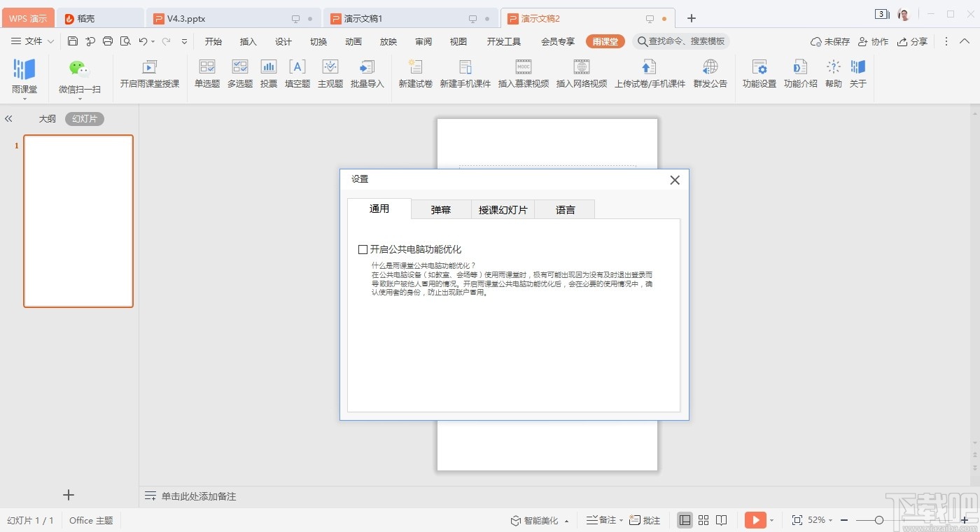The image size is (980, 532).
Task: Close the 设置 dialog
Action: pos(675,180)
